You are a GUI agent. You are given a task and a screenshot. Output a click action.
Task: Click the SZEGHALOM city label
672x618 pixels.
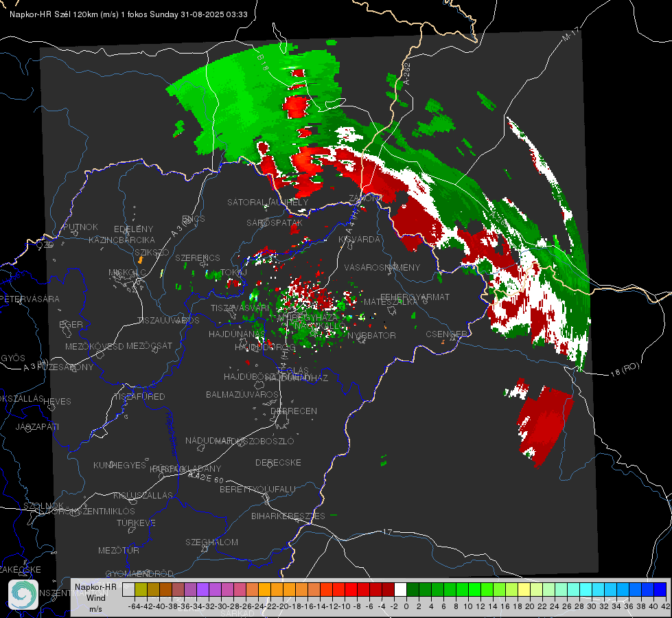(x=211, y=542)
